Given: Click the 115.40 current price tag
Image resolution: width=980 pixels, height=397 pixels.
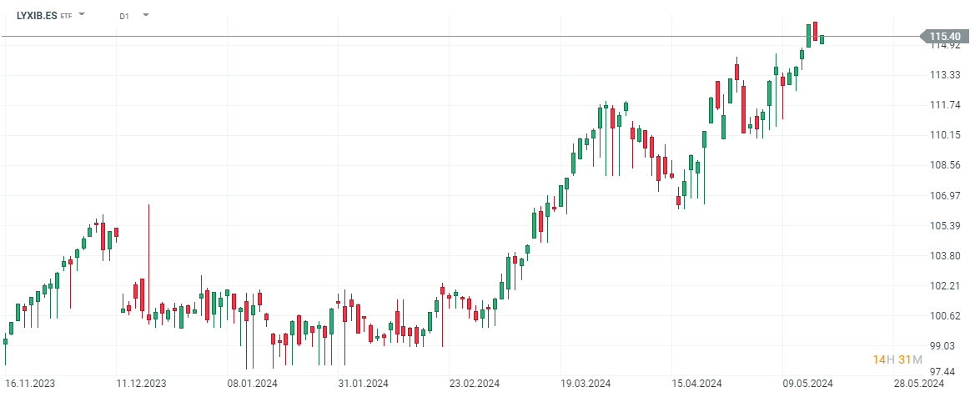Looking at the screenshot, I should pyautogui.click(x=945, y=36).
